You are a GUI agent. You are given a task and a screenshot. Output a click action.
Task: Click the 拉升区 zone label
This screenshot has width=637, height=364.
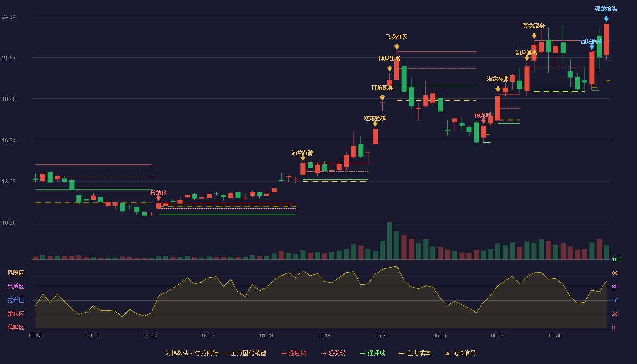pos(15,300)
